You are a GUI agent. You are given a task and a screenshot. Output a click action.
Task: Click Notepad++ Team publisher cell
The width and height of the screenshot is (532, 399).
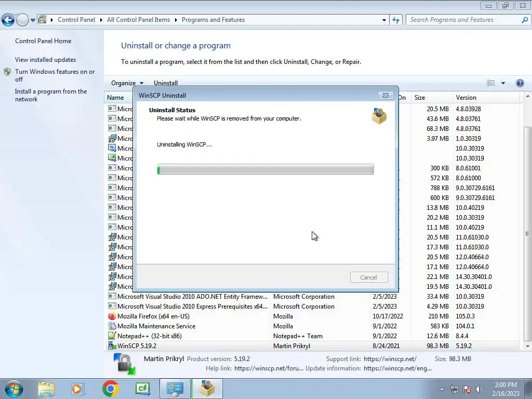[x=298, y=336]
